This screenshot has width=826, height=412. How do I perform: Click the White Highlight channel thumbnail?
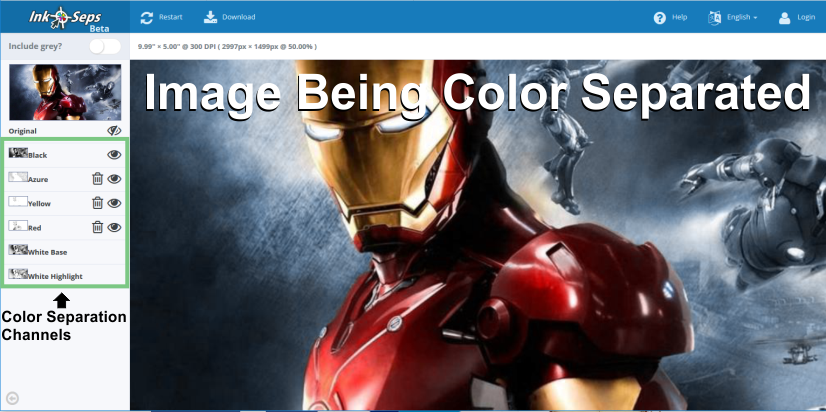(18, 273)
